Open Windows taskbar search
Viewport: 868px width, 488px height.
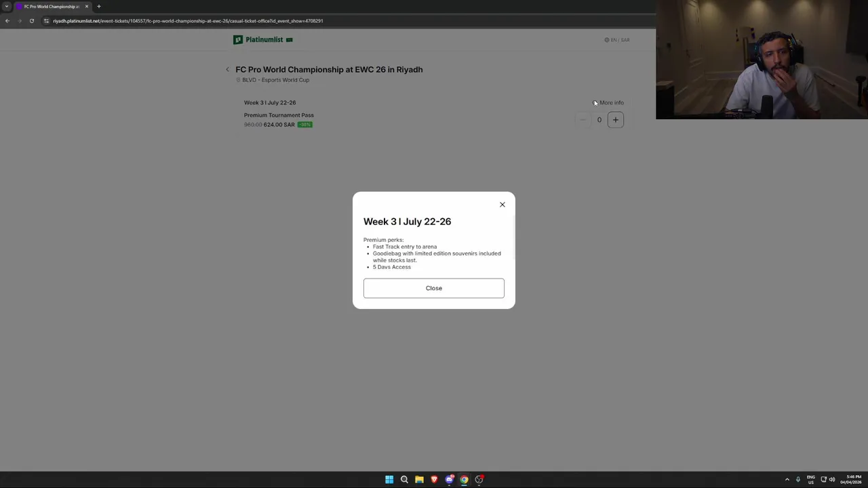click(404, 480)
